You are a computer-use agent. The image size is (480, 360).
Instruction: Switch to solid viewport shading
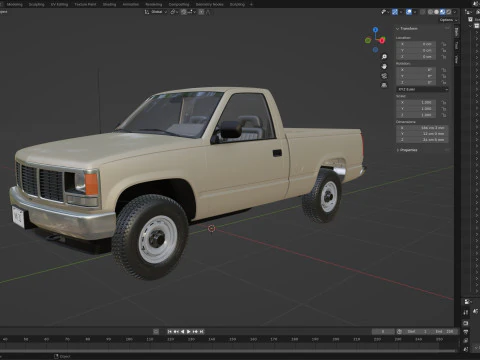tap(436, 12)
